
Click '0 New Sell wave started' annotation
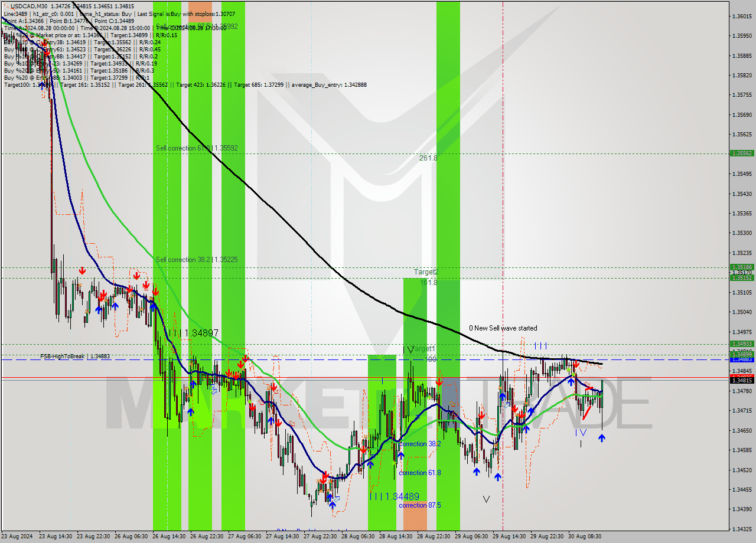tap(503, 328)
